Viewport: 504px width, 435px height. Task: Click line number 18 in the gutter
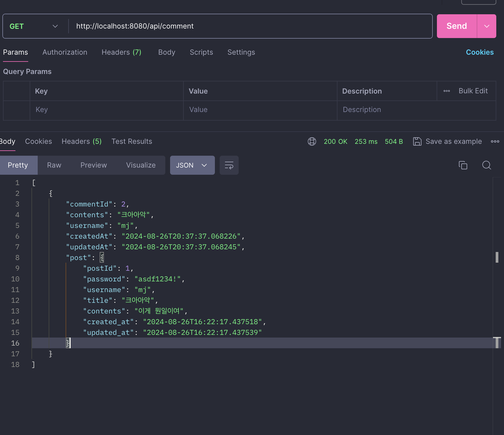tap(15, 365)
